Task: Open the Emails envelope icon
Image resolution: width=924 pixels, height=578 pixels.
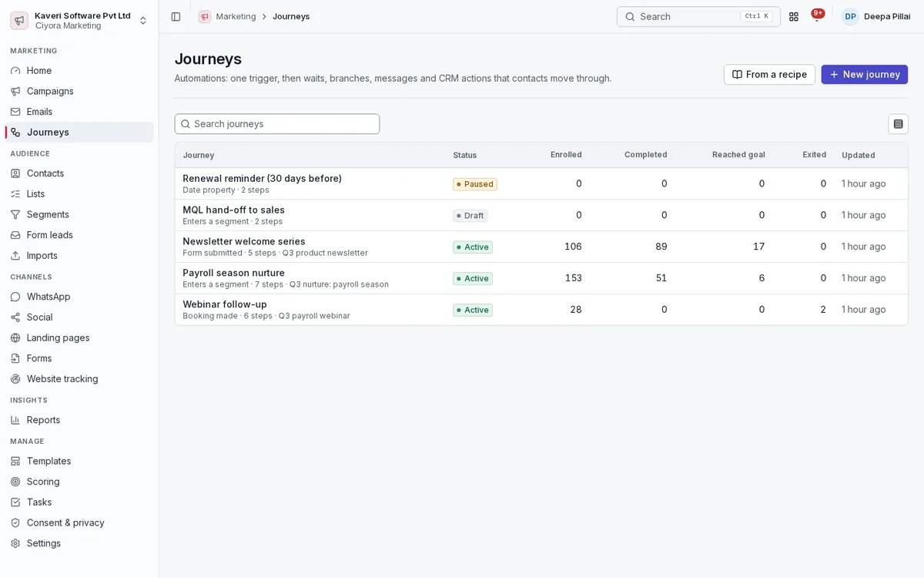Action: (x=15, y=112)
